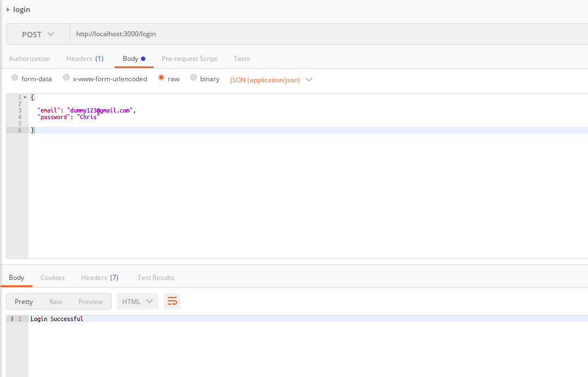Switch response view to Raw
This screenshot has width=588, height=377.
[55, 302]
